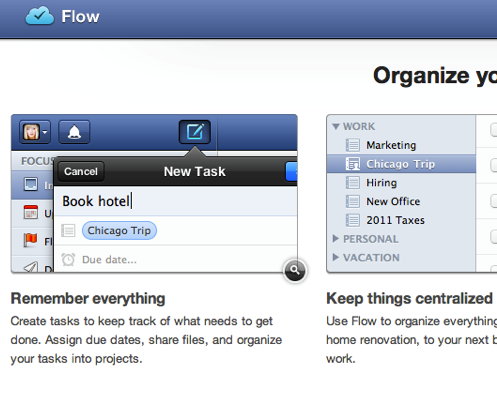This screenshot has width=497, height=412.
Task: Click the magnifier zoom icon on screenshot
Action: point(295,270)
